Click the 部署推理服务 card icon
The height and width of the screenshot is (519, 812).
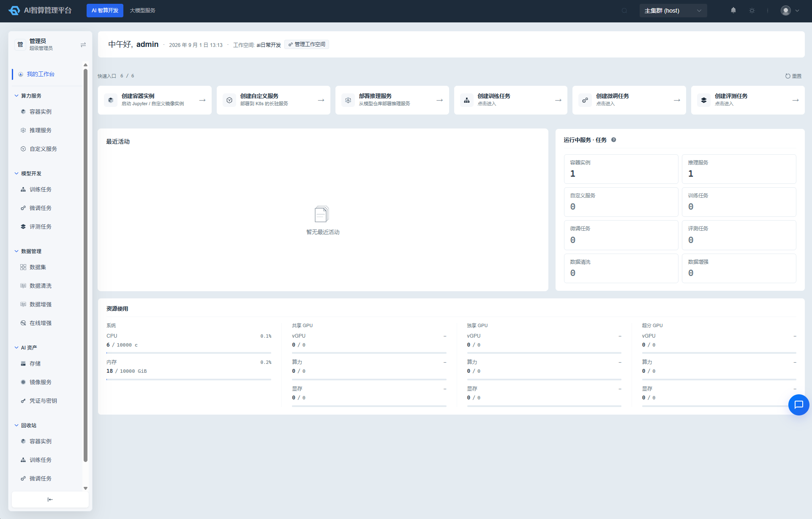(348, 100)
